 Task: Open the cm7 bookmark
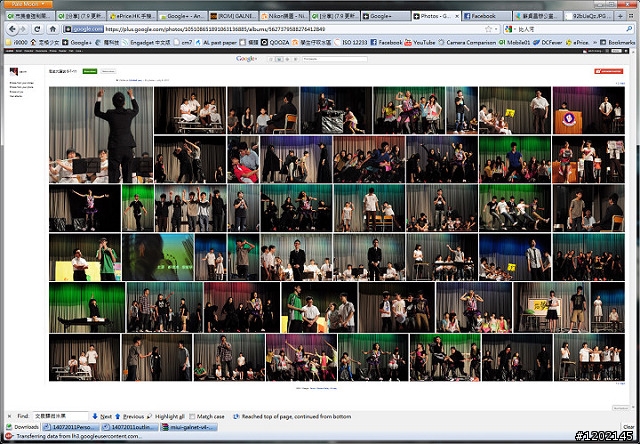pos(183,42)
